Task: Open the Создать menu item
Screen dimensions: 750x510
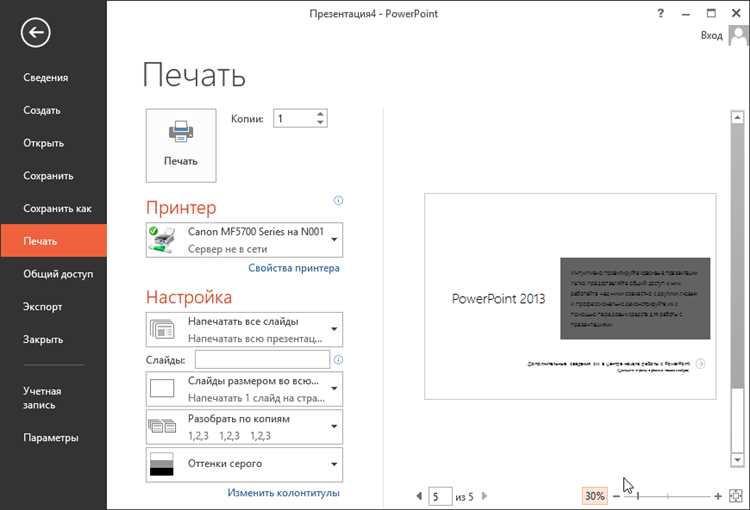Action: point(42,111)
